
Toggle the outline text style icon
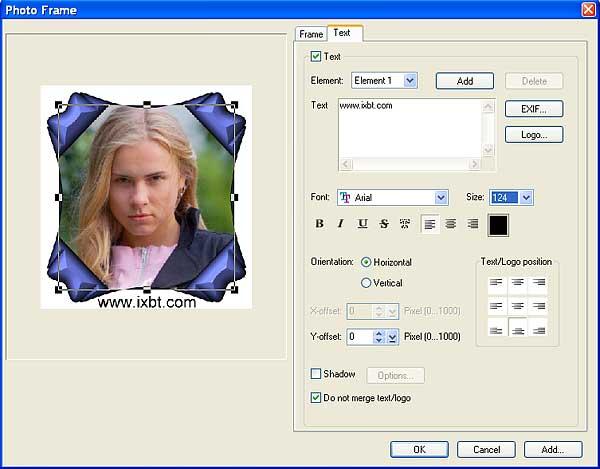[x=405, y=224]
